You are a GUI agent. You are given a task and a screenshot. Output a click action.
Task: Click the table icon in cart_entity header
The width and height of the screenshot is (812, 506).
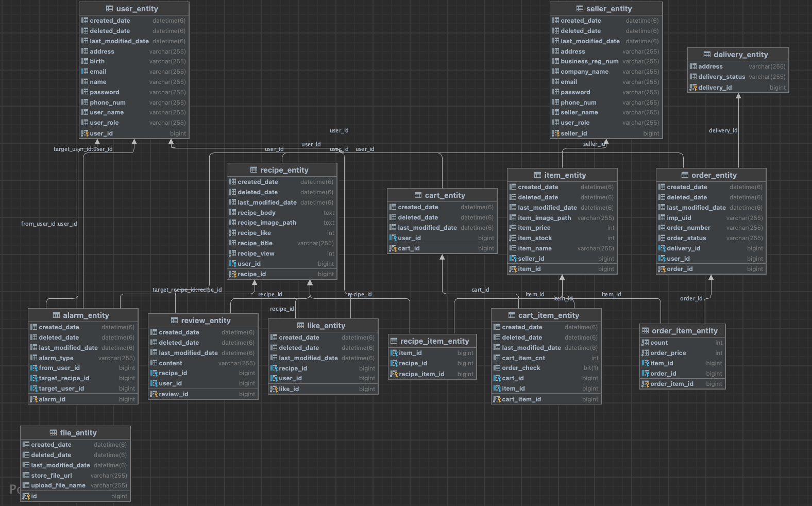[418, 195]
